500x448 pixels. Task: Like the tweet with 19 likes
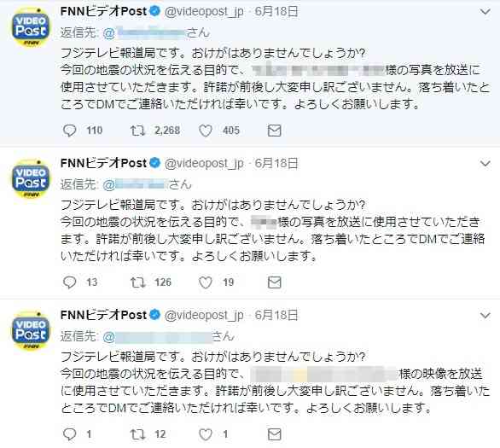tap(206, 282)
